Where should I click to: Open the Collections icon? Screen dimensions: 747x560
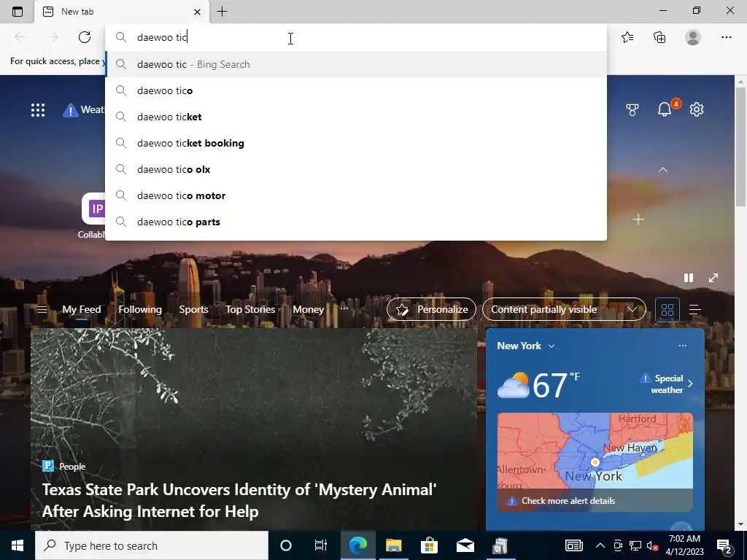pos(659,37)
